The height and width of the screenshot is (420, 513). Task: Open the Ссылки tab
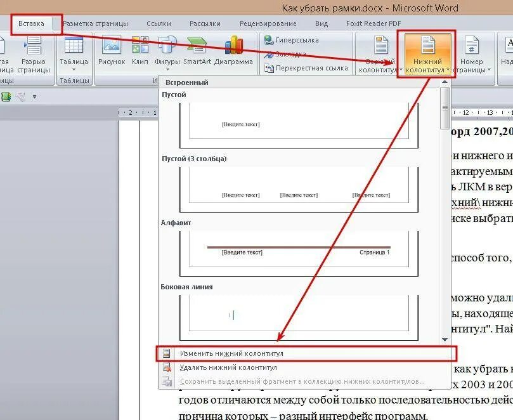pyautogui.click(x=159, y=23)
